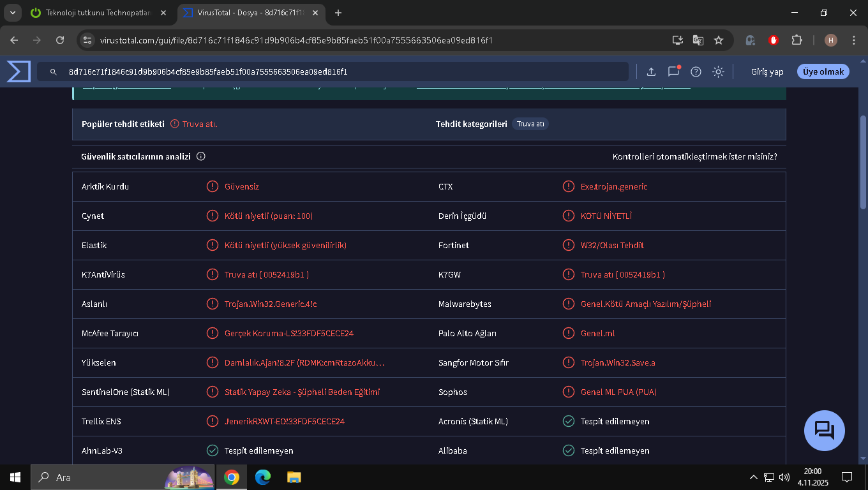Open the Windows Start menu

coord(15,477)
